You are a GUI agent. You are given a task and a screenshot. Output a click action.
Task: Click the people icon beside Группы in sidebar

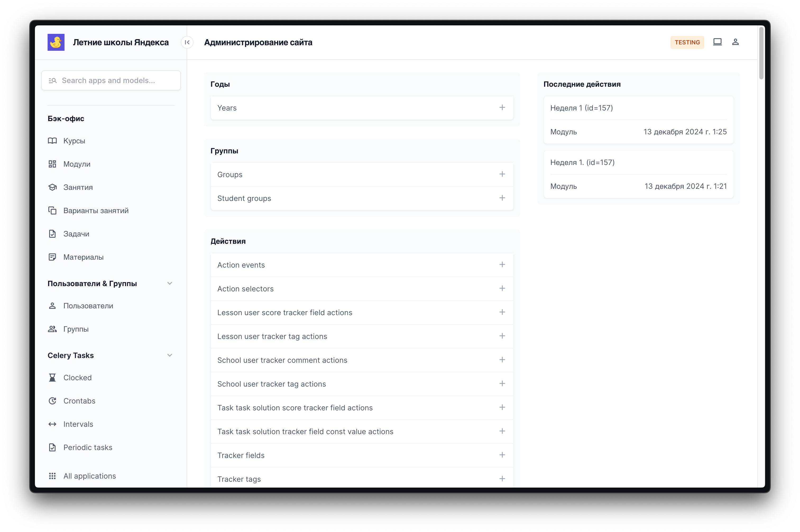pyautogui.click(x=52, y=329)
